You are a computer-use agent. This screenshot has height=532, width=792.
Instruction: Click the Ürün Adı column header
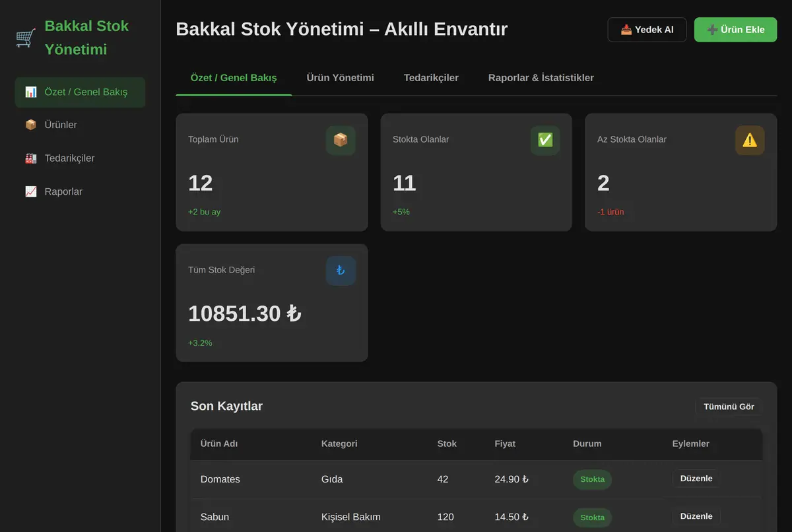[219, 444]
